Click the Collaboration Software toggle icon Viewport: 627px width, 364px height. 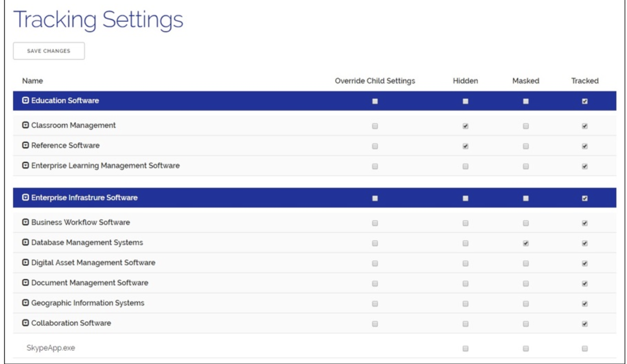tap(25, 324)
